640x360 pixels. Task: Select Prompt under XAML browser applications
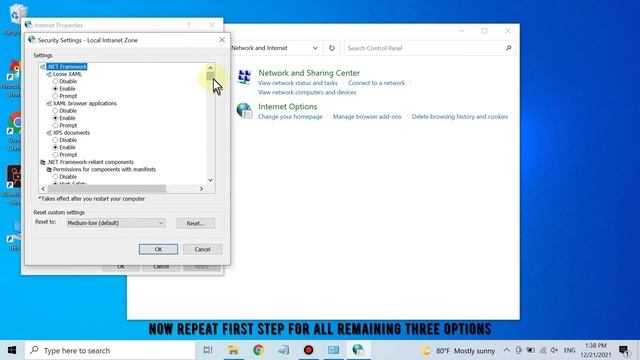(x=56, y=125)
